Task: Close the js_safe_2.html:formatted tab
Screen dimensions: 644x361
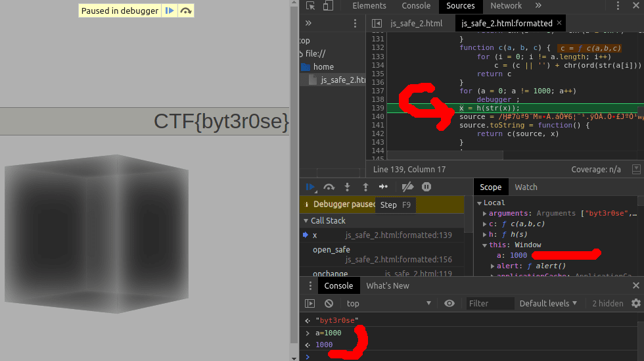Action: [x=559, y=23]
